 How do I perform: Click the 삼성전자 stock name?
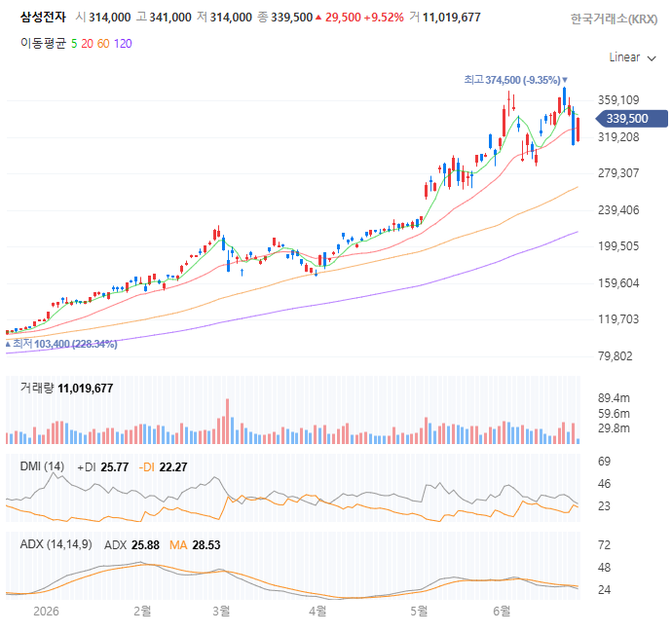coord(43,18)
